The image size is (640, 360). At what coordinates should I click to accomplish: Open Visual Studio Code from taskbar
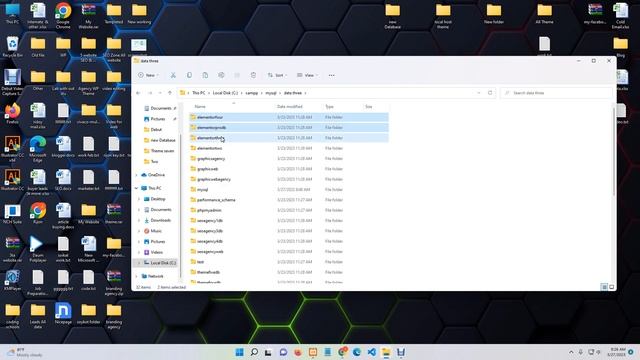pos(371,352)
